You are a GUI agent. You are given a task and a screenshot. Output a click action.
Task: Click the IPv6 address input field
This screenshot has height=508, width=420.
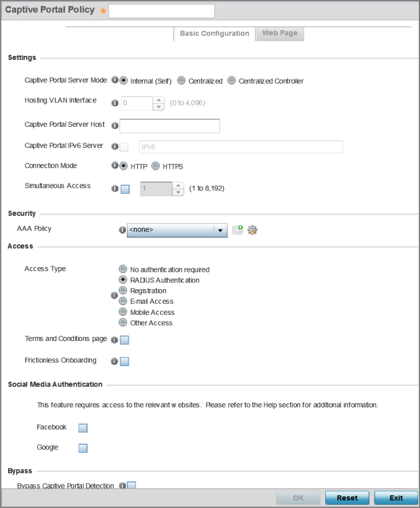241,147
